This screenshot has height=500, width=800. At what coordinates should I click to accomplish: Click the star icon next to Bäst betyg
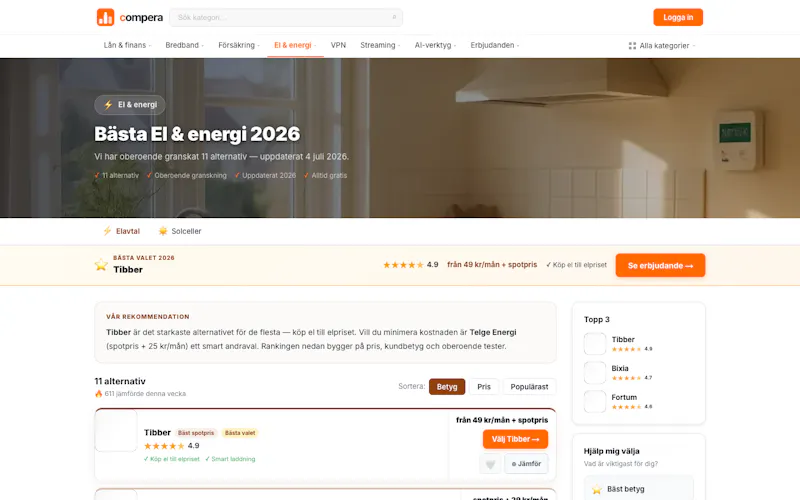(596, 489)
